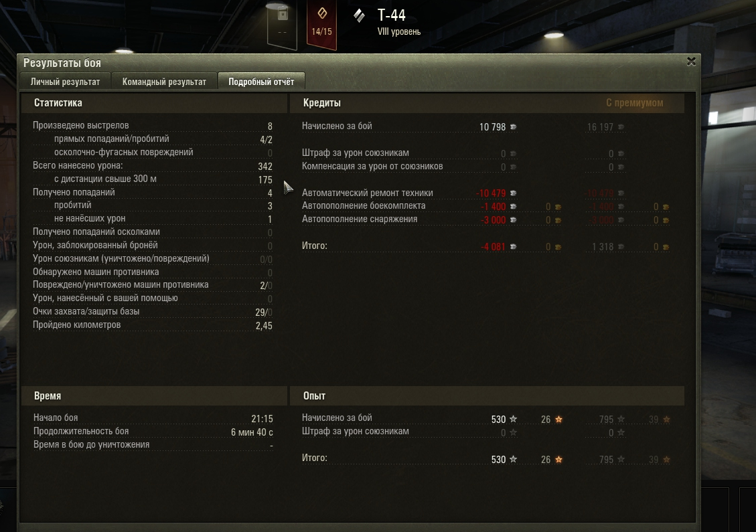Click gold icon in ammo resupply row

(558, 207)
